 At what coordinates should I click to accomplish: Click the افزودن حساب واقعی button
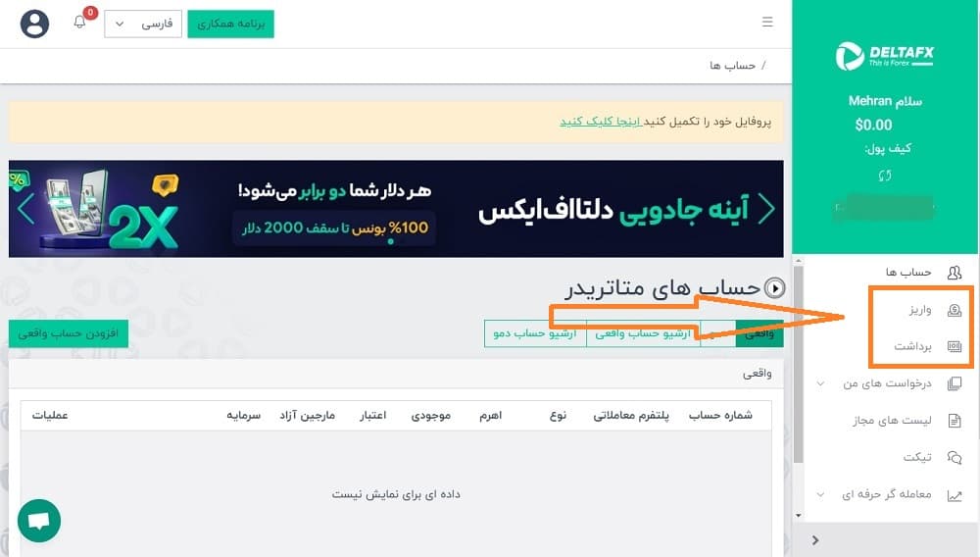[69, 333]
